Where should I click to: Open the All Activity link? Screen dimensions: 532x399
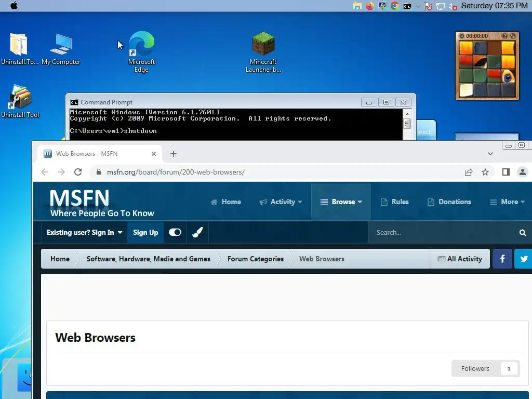coord(460,259)
